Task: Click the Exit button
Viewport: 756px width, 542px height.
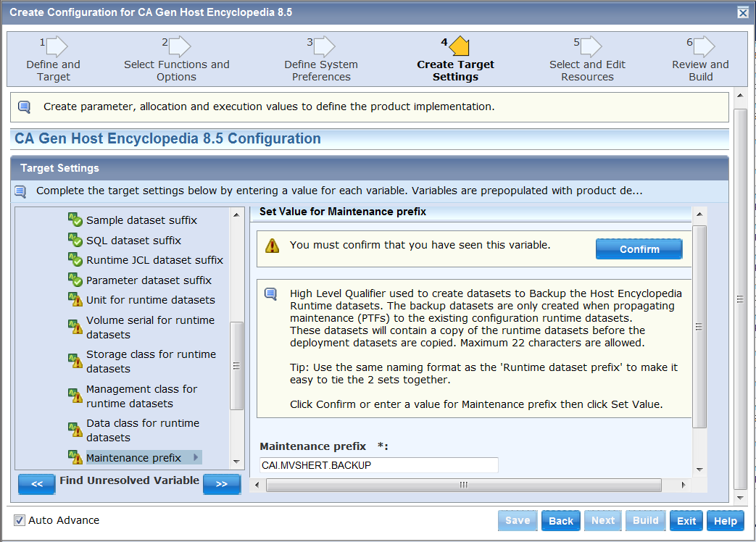Action: (x=686, y=521)
